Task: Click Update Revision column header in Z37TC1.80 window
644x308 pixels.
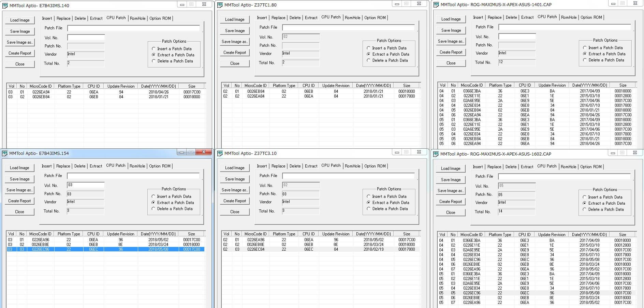Action: coord(336,86)
